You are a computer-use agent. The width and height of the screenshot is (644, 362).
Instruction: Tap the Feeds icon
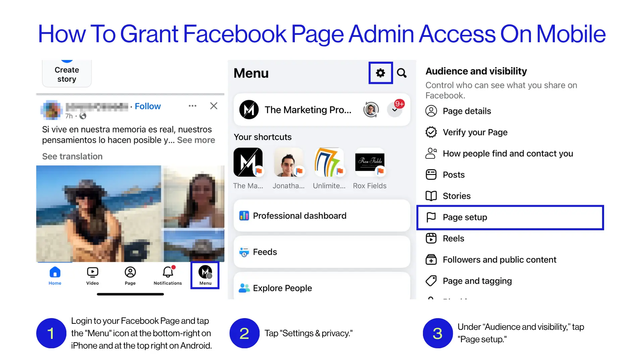pyautogui.click(x=244, y=252)
